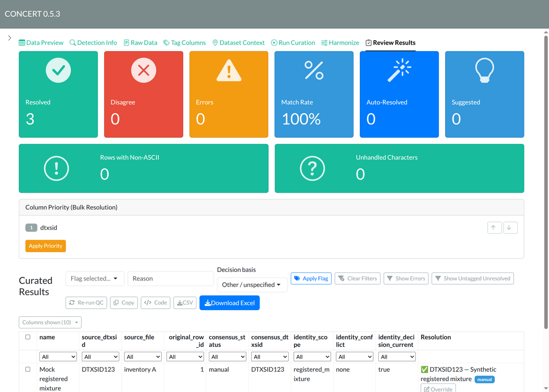This screenshot has height=392, width=549.
Task: Click Show Untagged Unresolved button
Action: tap(473, 278)
